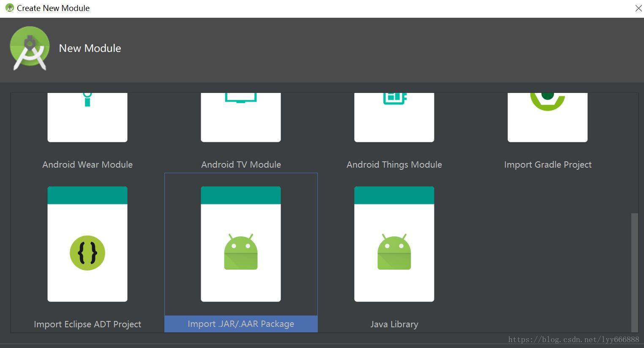Choose the Import .JAR/.AAR Package android icon
This screenshot has width=644, height=348.
tap(241, 252)
